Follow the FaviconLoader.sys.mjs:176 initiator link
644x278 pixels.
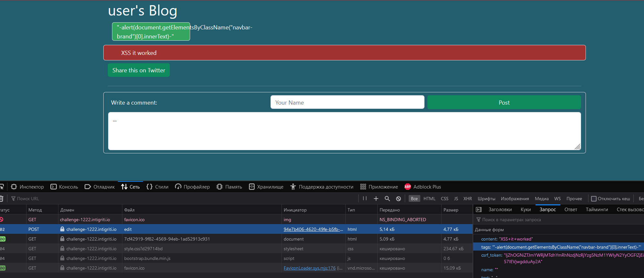[x=309, y=268]
